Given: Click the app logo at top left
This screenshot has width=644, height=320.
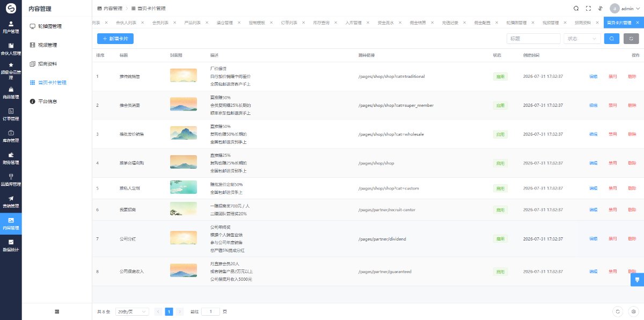Looking at the screenshot, I should coord(11,8).
